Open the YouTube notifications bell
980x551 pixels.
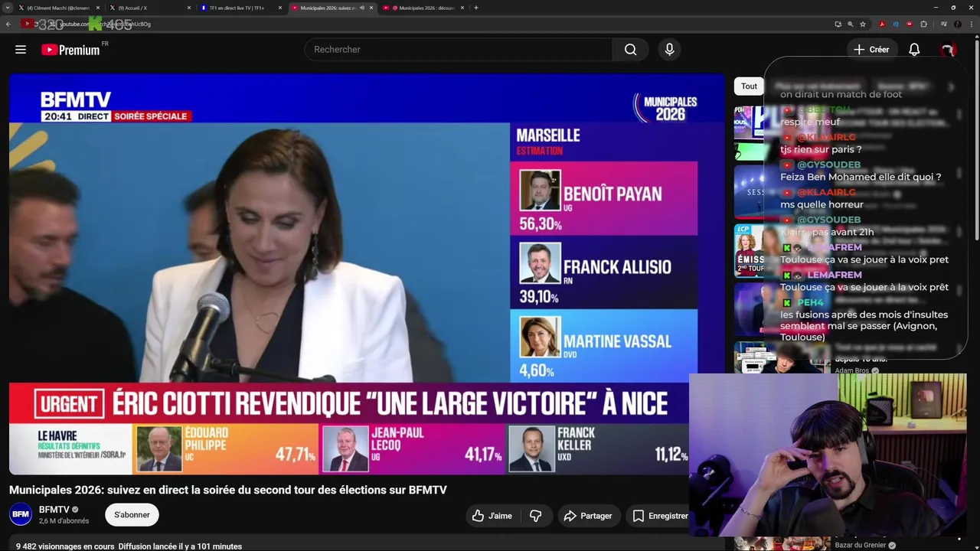pyautogui.click(x=914, y=50)
